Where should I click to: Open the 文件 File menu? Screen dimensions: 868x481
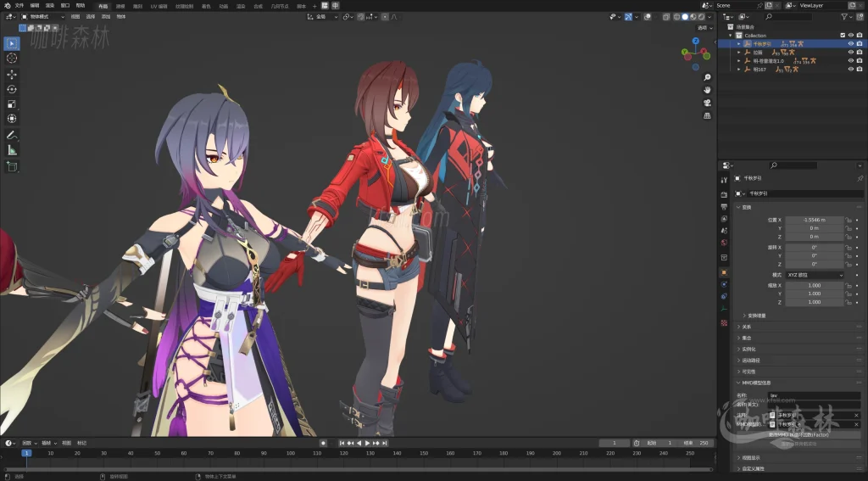(19, 6)
